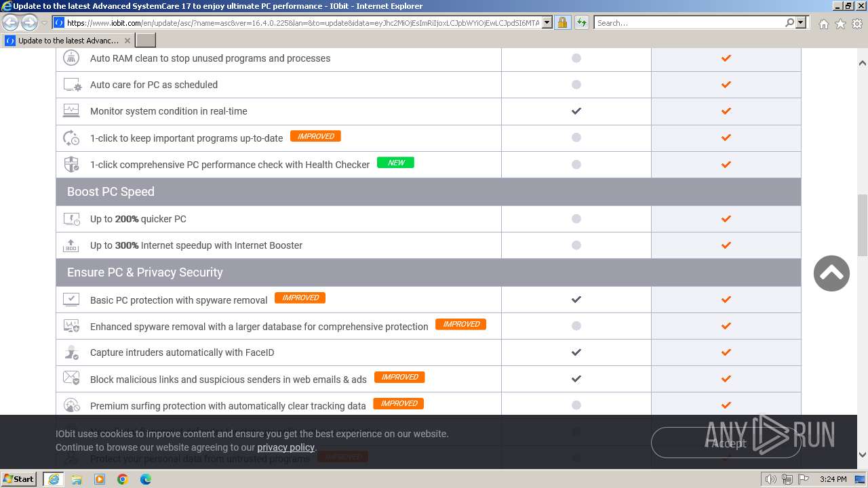Click the Refresh page icon
868x488 pixels.
pyautogui.click(x=581, y=22)
